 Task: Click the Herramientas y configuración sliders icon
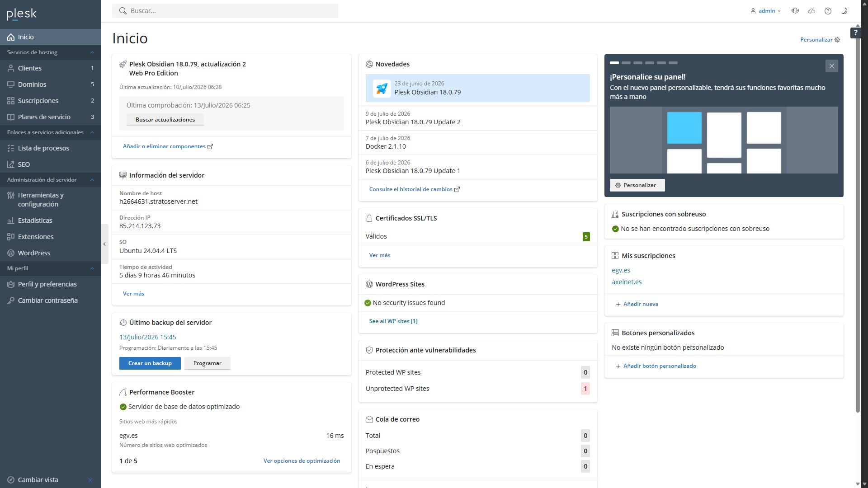(x=11, y=195)
